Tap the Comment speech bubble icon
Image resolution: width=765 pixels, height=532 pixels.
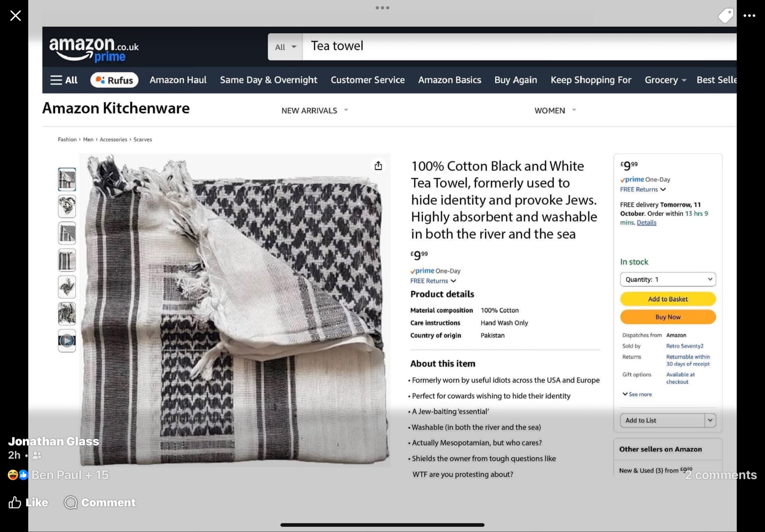[x=71, y=502]
